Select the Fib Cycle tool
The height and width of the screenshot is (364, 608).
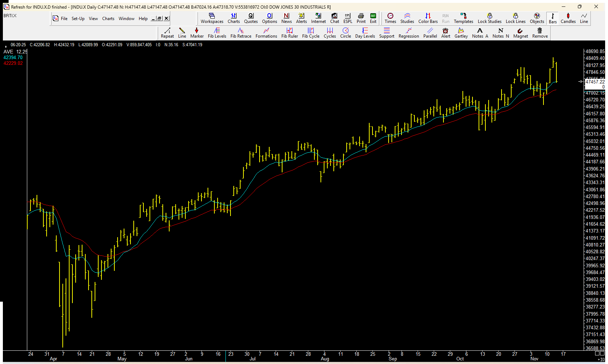(310, 33)
